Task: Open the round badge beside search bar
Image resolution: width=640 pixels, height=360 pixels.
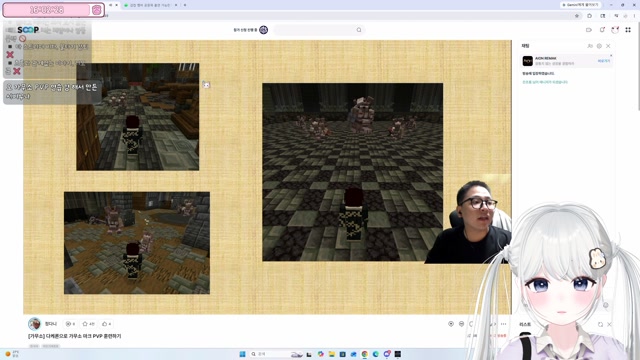Action: tap(264, 30)
